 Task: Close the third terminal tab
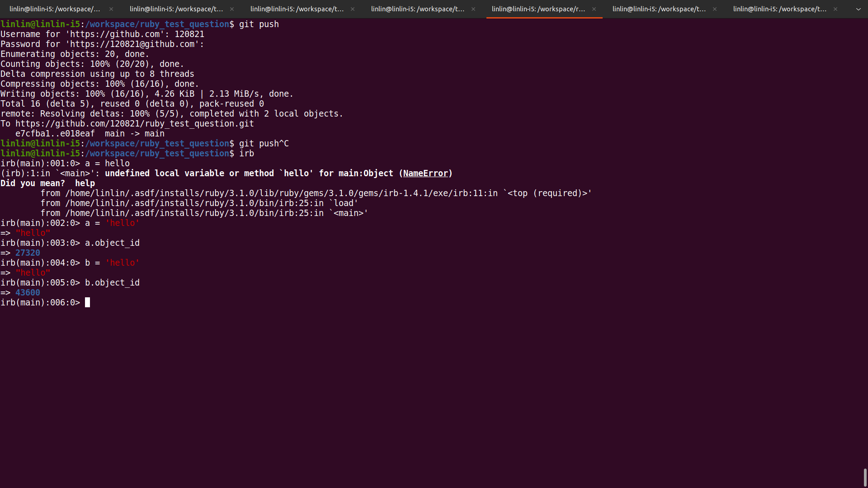(x=353, y=9)
